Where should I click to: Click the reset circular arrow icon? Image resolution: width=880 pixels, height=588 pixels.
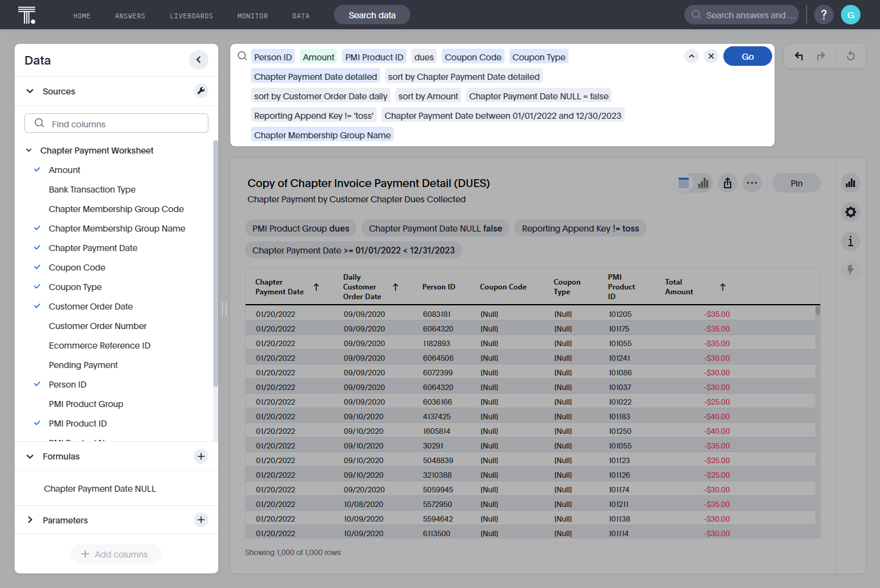[851, 56]
